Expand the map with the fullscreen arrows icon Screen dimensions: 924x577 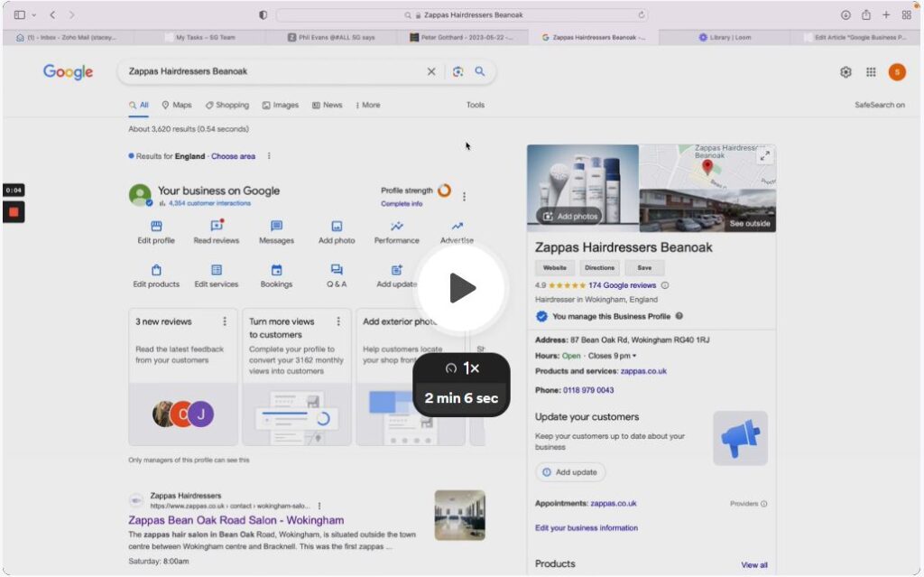[x=764, y=155]
